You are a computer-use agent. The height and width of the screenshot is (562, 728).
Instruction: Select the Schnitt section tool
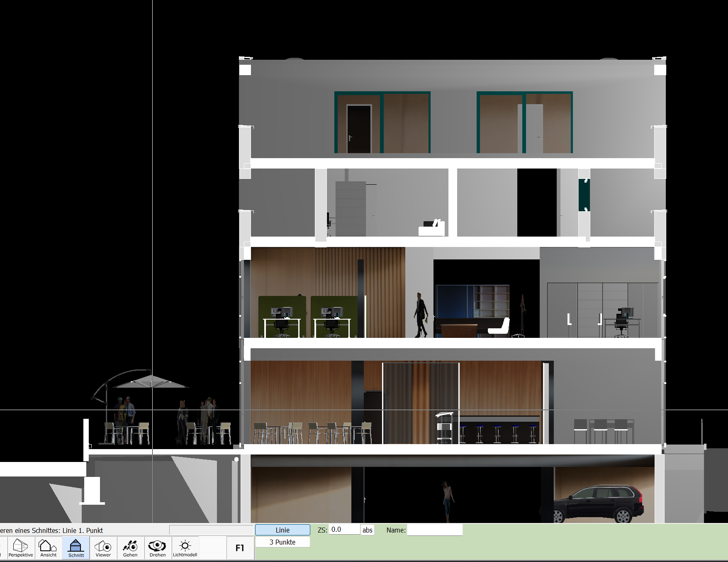[76, 548]
